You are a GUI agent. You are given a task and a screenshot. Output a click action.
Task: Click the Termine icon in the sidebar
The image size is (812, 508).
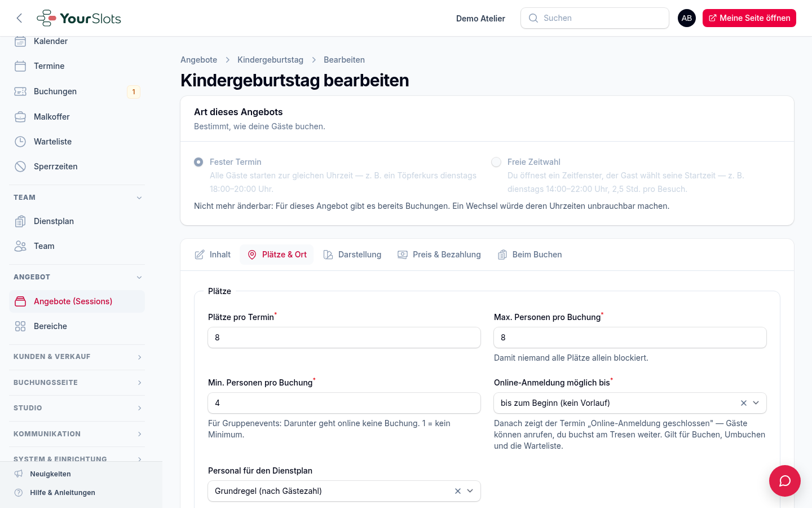tap(20, 66)
